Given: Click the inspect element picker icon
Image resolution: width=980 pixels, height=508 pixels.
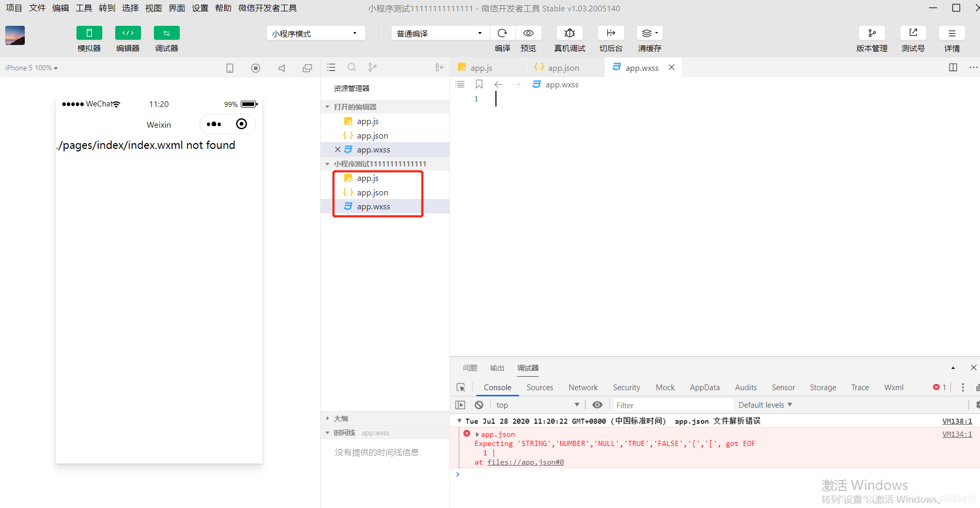Looking at the screenshot, I should click(x=461, y=388).
